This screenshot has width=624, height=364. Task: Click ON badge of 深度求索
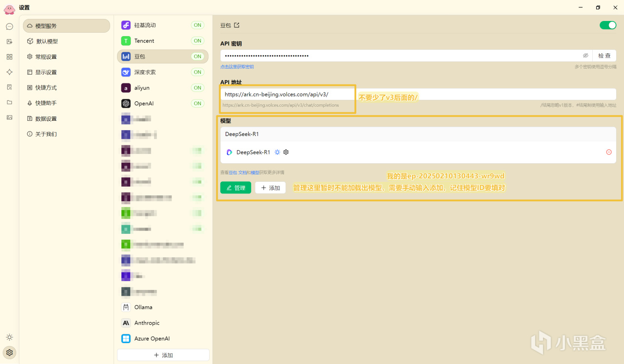coord(197,72)
